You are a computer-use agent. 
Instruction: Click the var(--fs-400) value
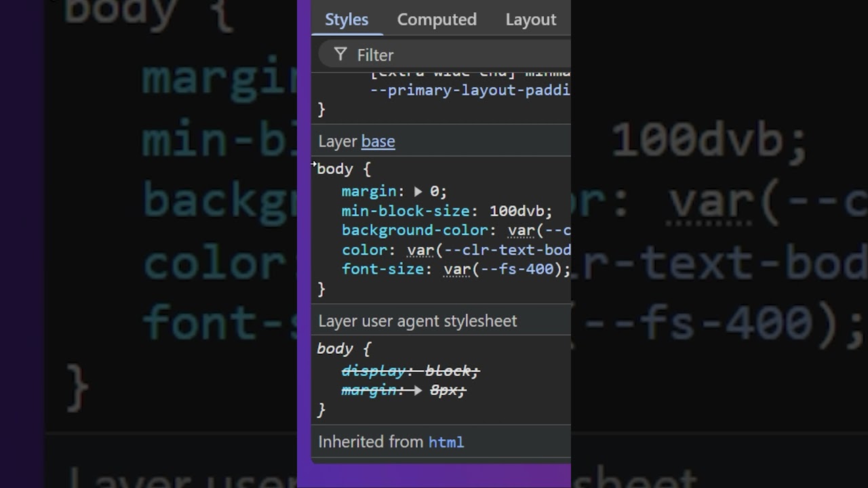(x=503, y=269)
